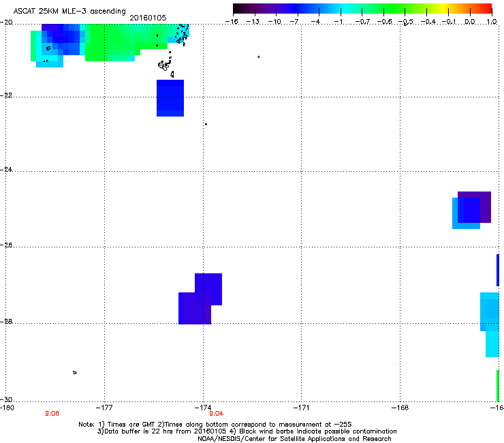504x443 pixels.
Task: Click the -174 longitude axis label
Action: (203, 408)
